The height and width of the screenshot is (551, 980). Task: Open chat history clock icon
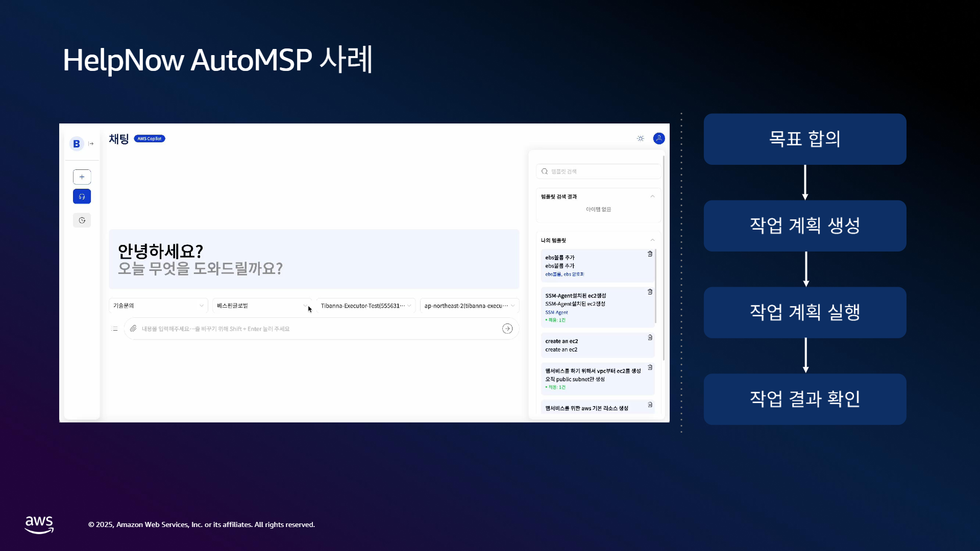tap(82, 220)
